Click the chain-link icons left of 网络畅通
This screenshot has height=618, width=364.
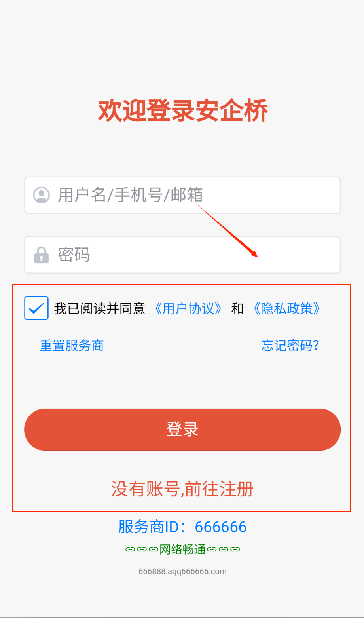(x=142, y=549)
